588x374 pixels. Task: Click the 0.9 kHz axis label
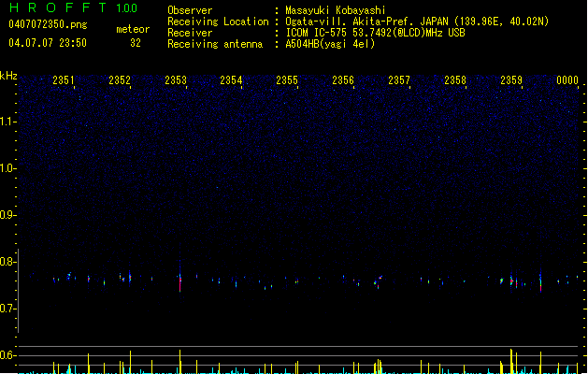point(8,215)
